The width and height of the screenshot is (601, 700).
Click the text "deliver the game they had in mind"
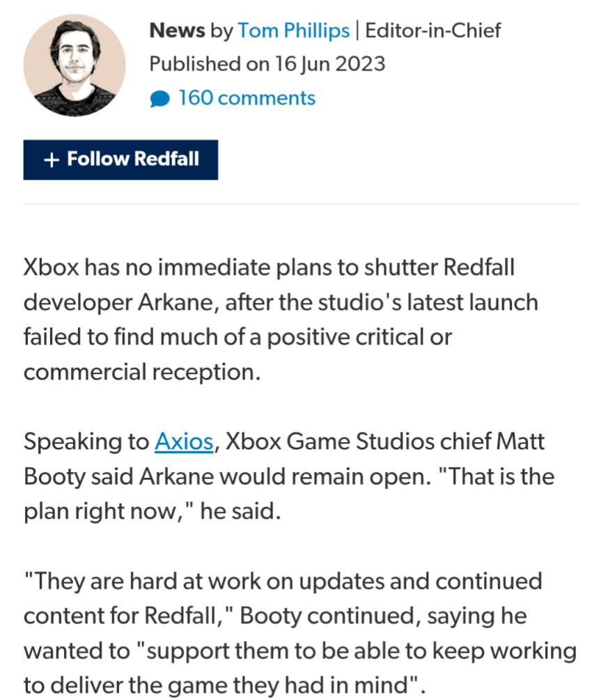click(x=230, y=685)
